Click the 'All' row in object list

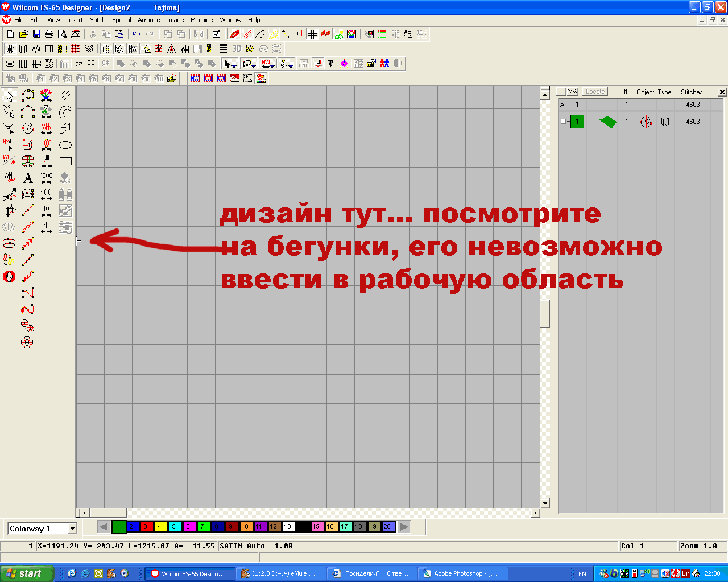pos(640,105)
